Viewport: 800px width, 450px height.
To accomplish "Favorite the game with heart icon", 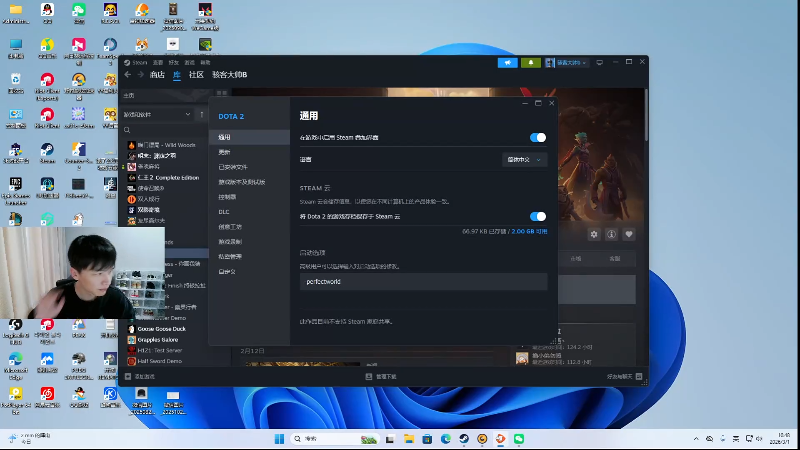I will pos(629,234).
